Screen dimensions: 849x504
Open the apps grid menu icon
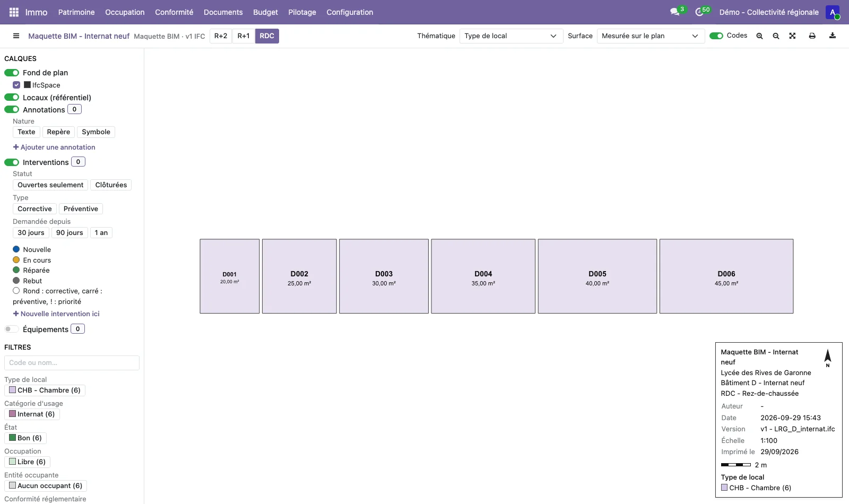14,12
